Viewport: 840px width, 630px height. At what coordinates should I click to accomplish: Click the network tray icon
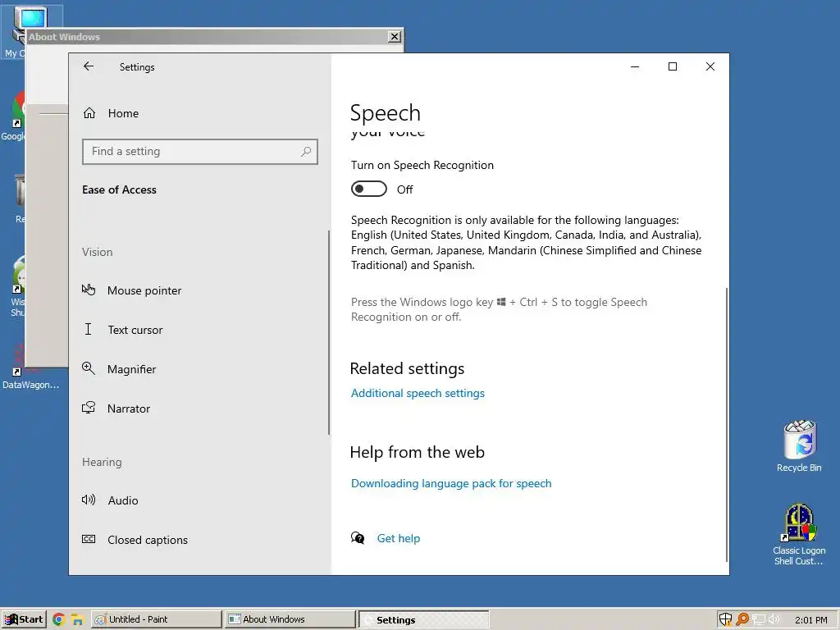[x=758, y=620]
